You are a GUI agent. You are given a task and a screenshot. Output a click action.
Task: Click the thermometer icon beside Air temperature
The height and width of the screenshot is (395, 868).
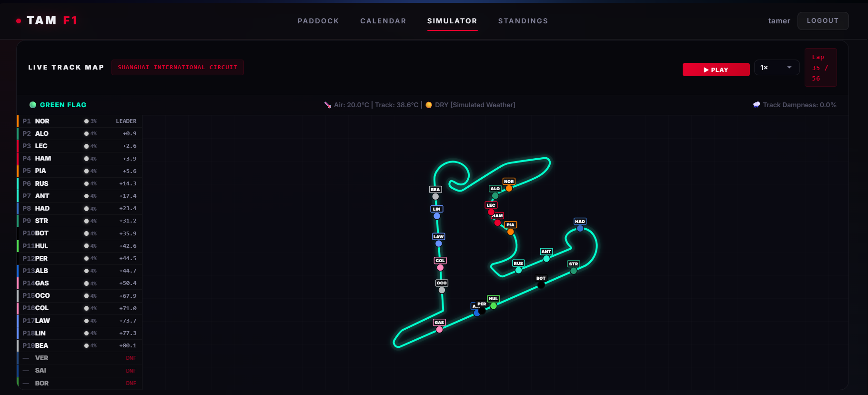click(328, 105)
